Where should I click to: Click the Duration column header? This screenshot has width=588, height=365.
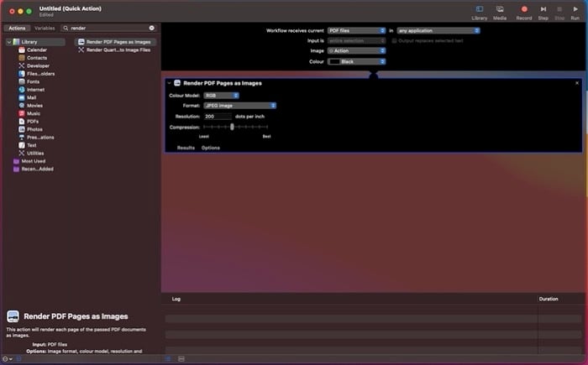(549, 299)
